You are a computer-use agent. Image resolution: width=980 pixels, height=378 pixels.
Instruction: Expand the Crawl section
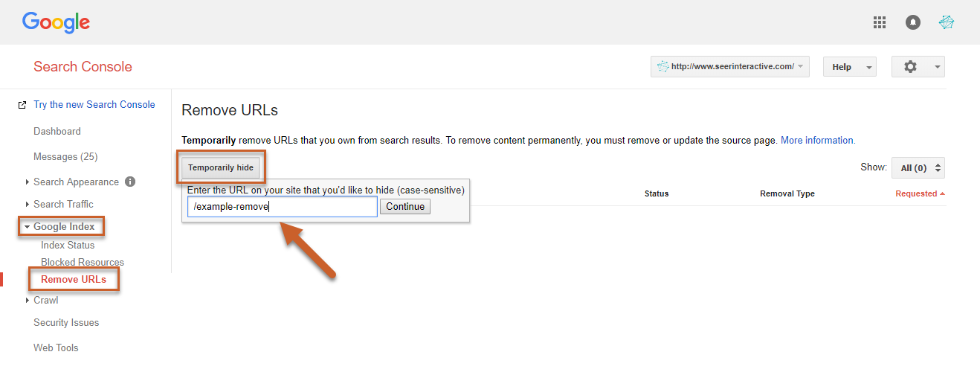pos(45,300)
